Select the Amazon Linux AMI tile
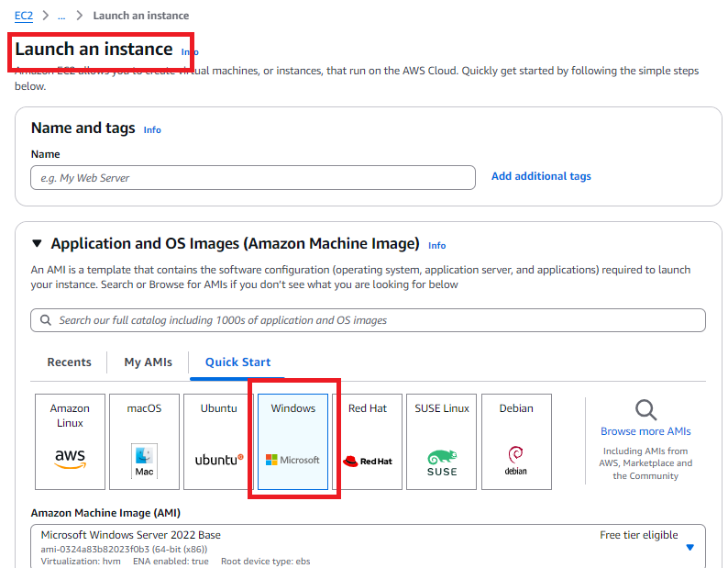The height and width of the screenshot is (568, 728). click(70, 441)
